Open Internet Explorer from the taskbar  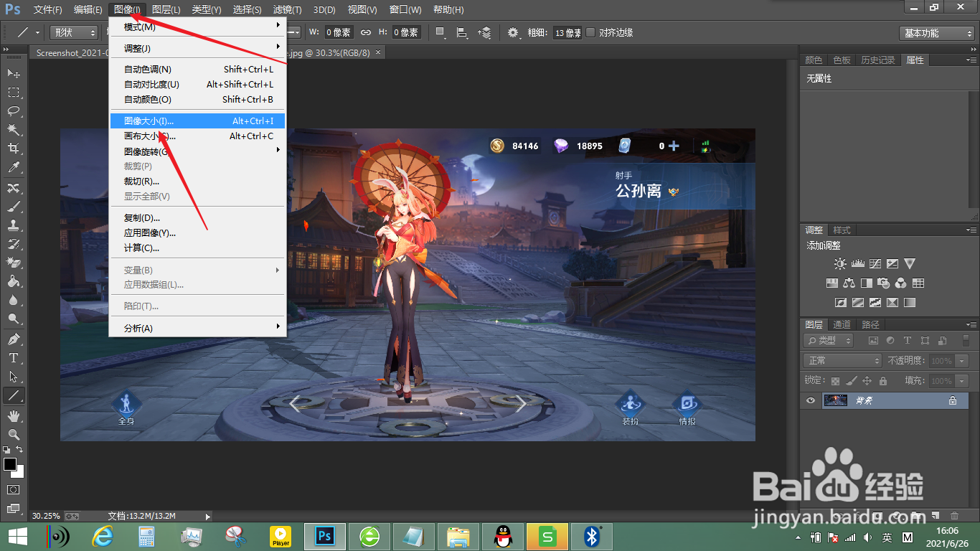[x=103, y=536]
